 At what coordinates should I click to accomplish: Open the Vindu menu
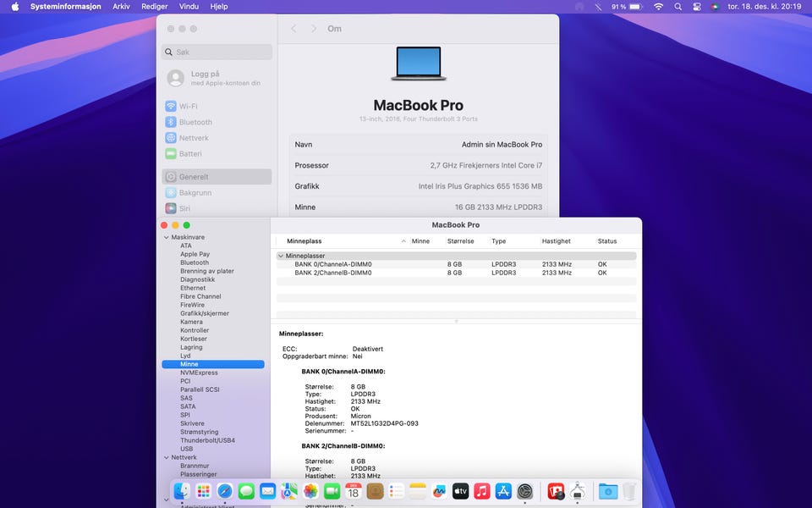pyautogui.click(x=189, y=7)
